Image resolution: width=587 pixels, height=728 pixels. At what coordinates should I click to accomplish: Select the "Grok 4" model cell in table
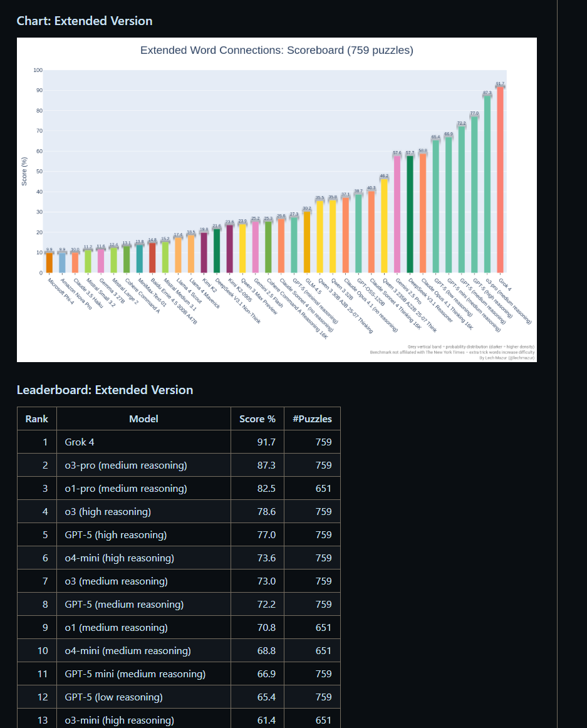pyautogui.click(x=143, y=442)
